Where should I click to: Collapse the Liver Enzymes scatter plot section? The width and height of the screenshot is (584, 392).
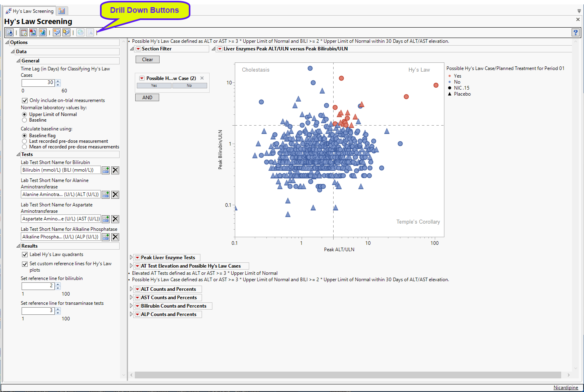[214, 49]
